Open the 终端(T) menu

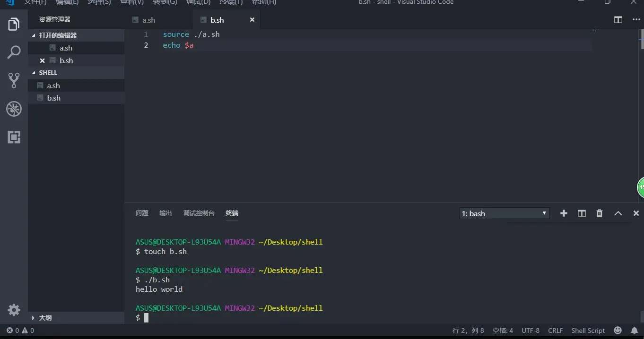231,2
